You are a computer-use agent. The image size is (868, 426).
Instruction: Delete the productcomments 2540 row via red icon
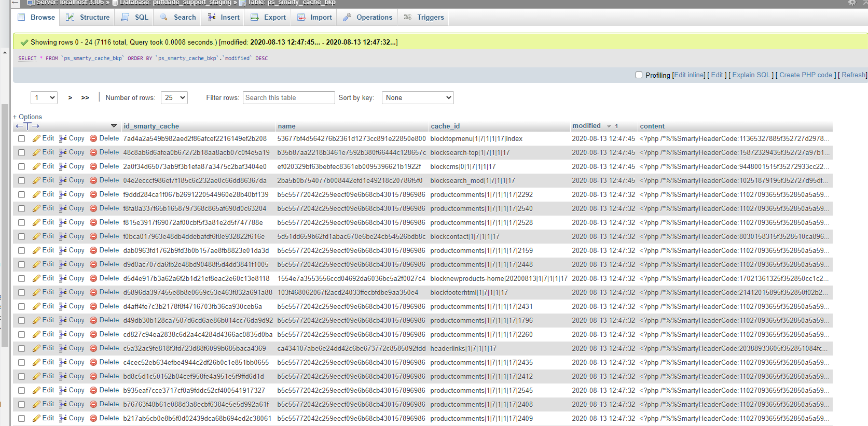pos(93,208)
